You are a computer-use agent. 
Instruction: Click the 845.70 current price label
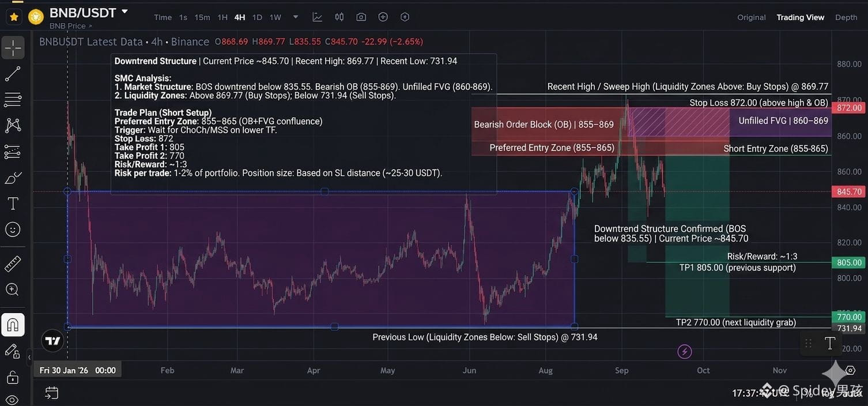(848, 191)
